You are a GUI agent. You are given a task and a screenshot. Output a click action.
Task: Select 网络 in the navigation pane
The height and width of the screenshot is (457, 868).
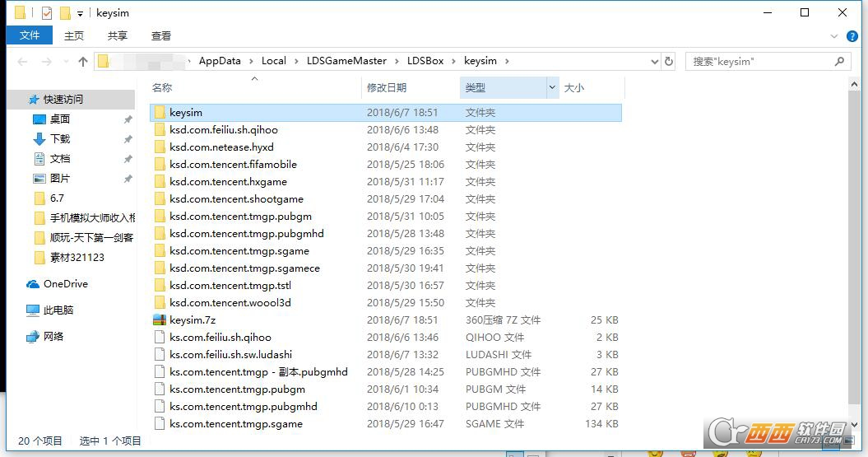coord(53,336)
